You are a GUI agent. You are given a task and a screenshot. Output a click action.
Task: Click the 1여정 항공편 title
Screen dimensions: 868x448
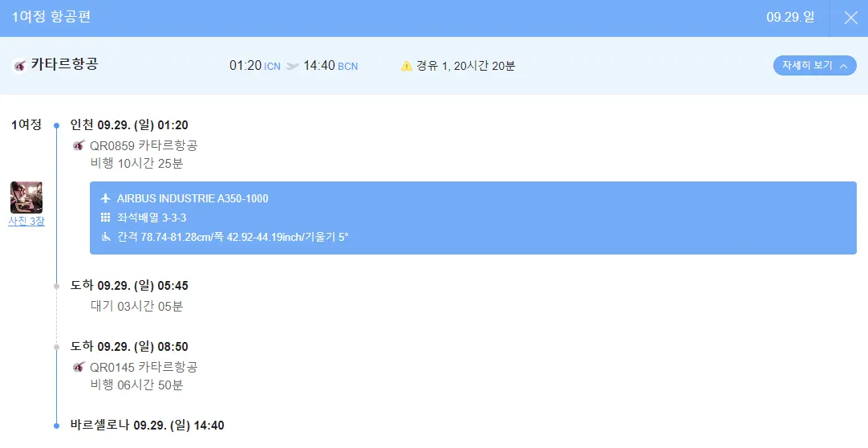coord(51,17)
